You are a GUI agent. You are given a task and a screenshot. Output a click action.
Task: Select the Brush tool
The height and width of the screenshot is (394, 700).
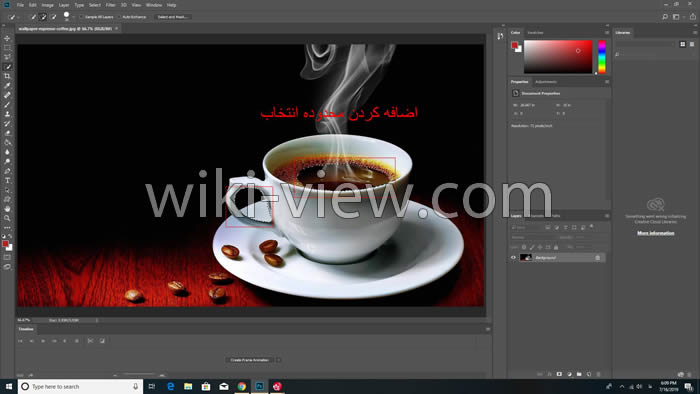(x=7, y=104)
